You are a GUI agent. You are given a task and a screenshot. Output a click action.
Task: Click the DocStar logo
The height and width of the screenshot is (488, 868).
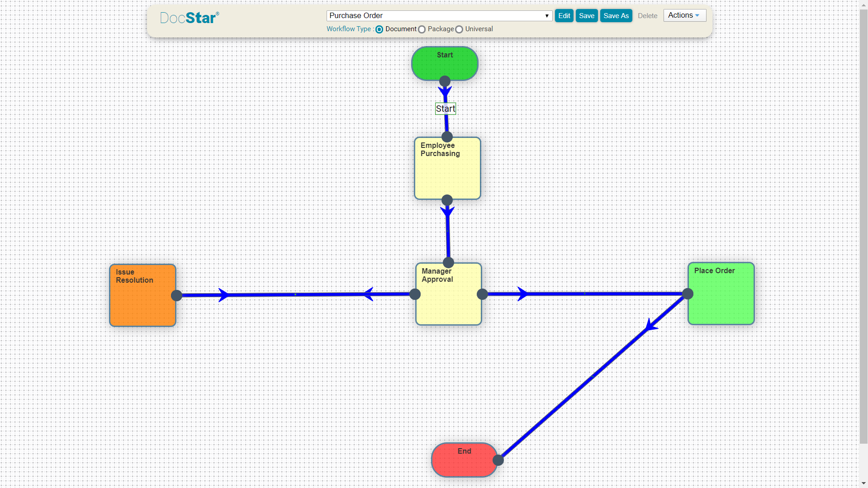point(190,18)
